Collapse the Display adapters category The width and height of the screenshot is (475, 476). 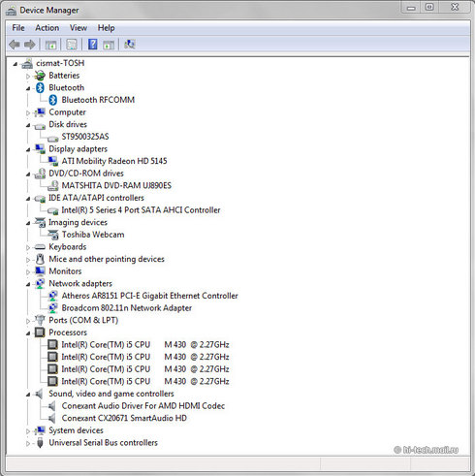tap(28, 149)
